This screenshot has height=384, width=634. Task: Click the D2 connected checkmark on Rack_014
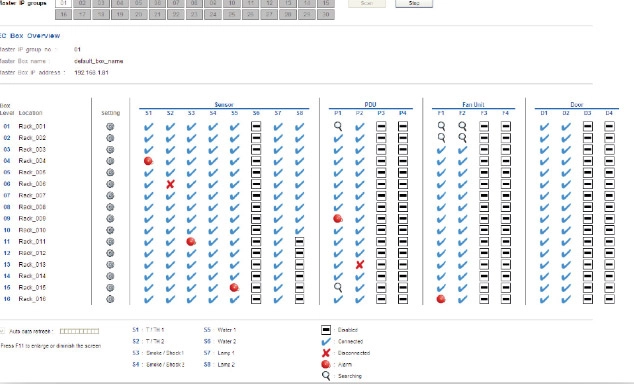(566, 276)
